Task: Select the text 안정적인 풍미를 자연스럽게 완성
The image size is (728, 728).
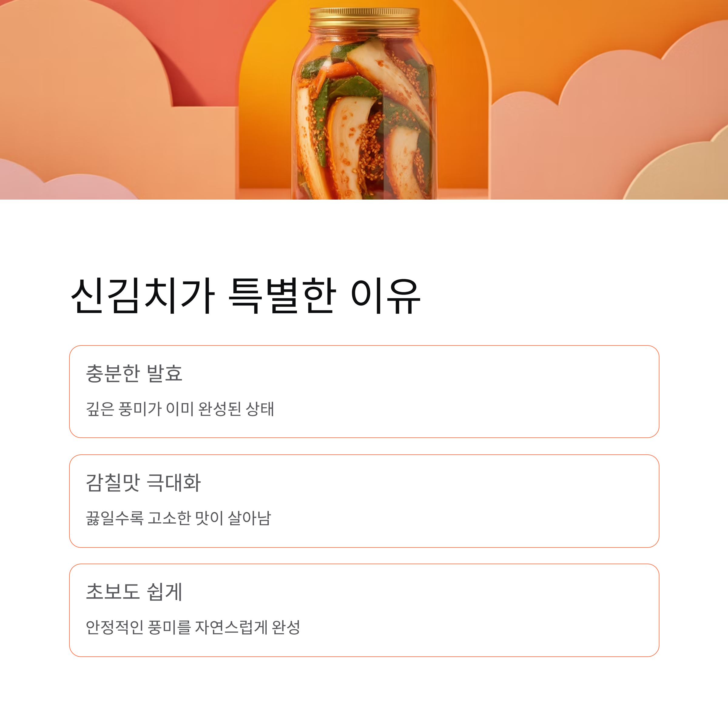Action: [x=193, y=627]
